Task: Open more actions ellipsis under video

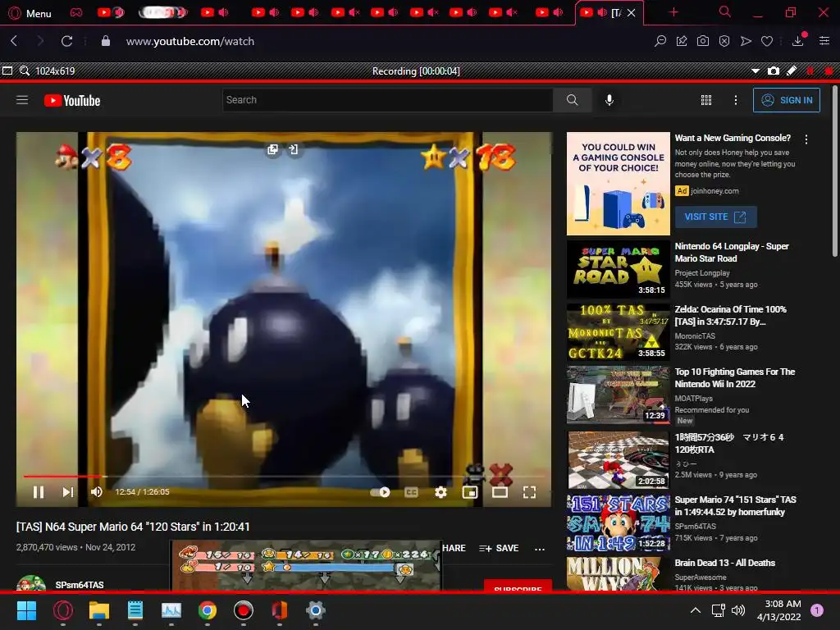Action: 540,549
